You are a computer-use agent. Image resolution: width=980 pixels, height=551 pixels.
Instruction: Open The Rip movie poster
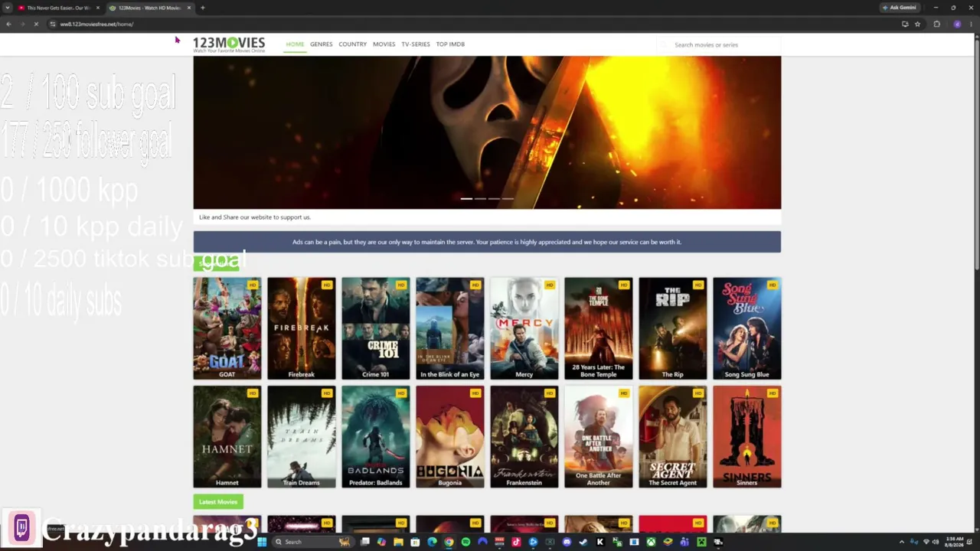click(x=672, y=328)
